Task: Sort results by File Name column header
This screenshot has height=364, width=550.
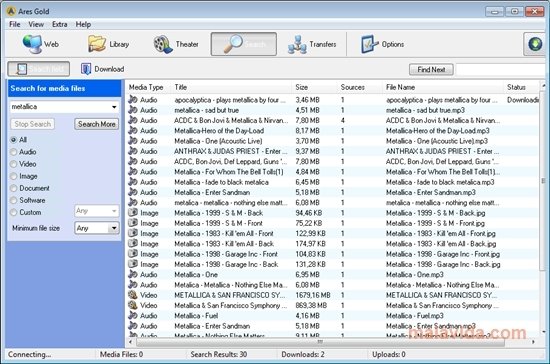Action: tap(443, 87)
